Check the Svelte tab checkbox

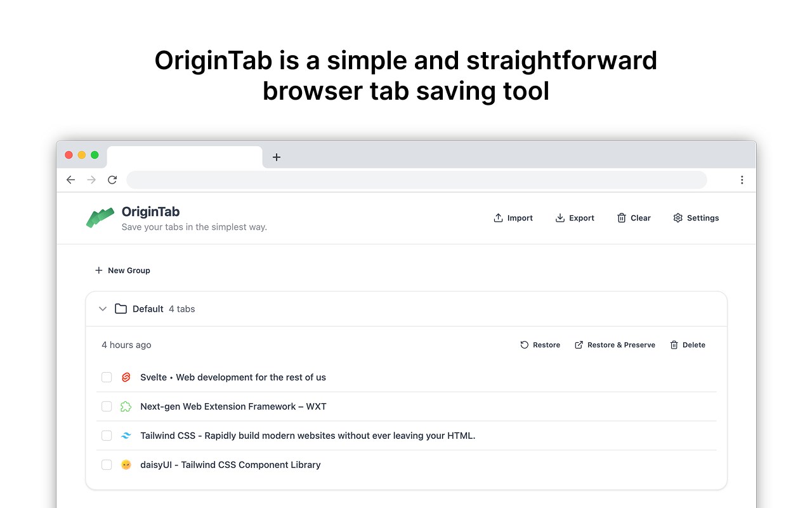coord(107,377)
